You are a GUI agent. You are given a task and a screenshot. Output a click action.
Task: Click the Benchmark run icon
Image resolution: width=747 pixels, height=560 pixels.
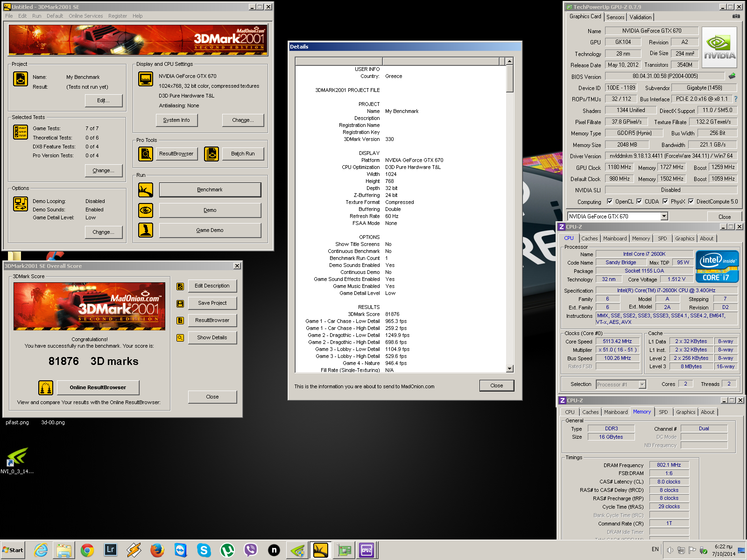(146, 190)
